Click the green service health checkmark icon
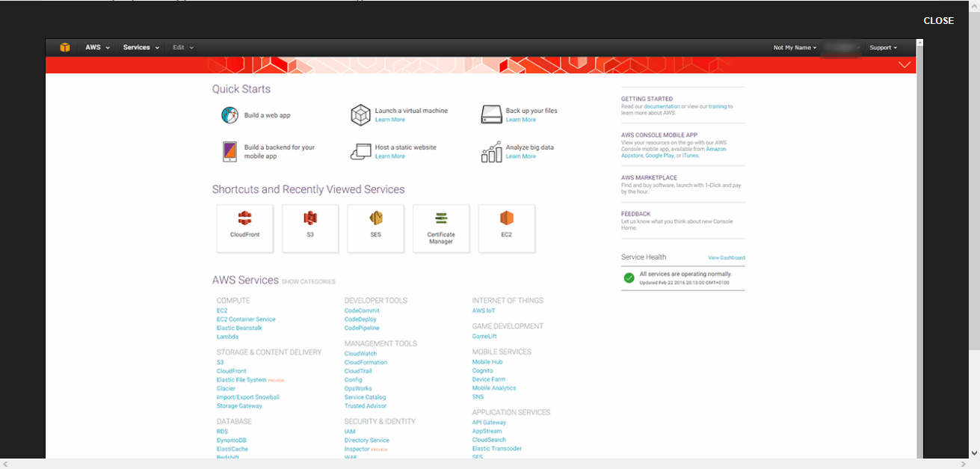The height and width of the screenshot is (469, 980). (x=629, y=278)
